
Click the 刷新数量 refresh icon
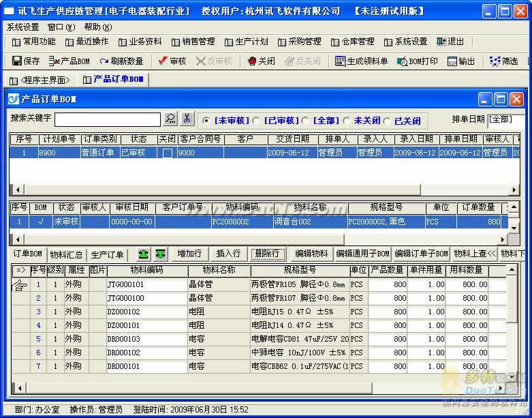click(x=104, y=61)
